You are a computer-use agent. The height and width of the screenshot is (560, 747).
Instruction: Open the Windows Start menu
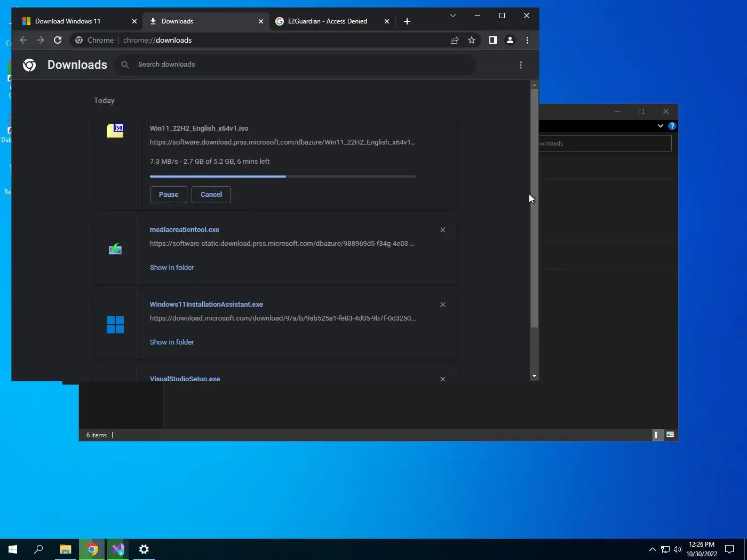pos(13,549)
